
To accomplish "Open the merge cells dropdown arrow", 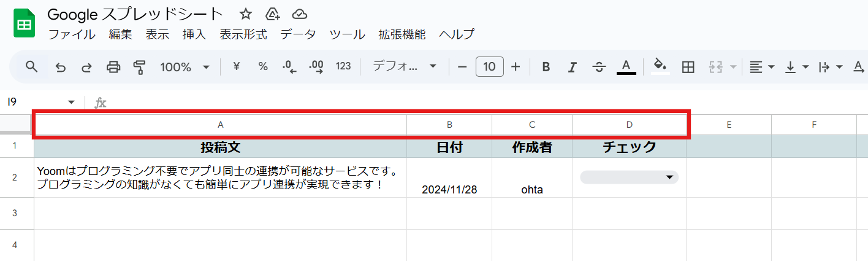I will 733,67.
